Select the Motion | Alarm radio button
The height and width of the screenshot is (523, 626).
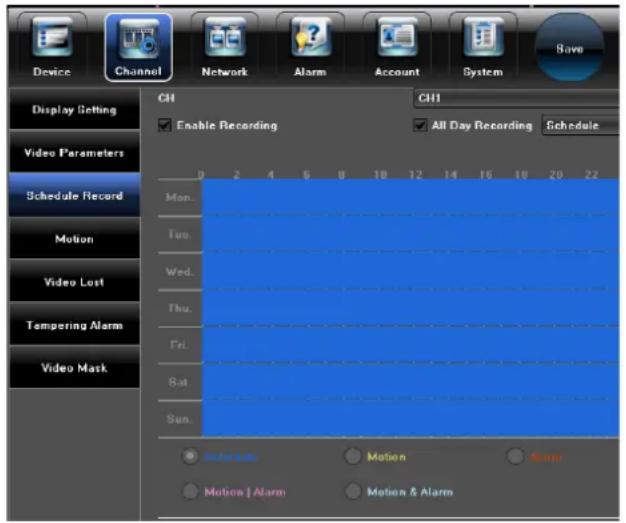[x=190, y=491]
